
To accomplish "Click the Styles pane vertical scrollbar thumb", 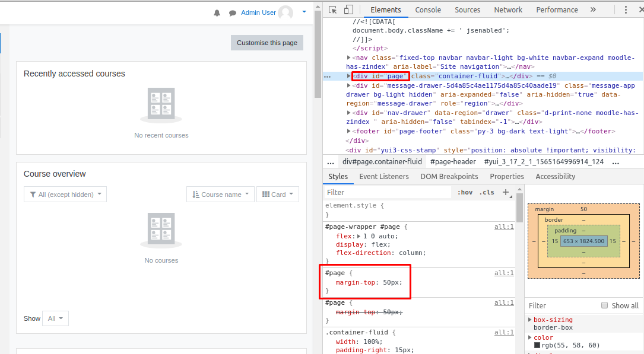I will (x=519, y=208).
